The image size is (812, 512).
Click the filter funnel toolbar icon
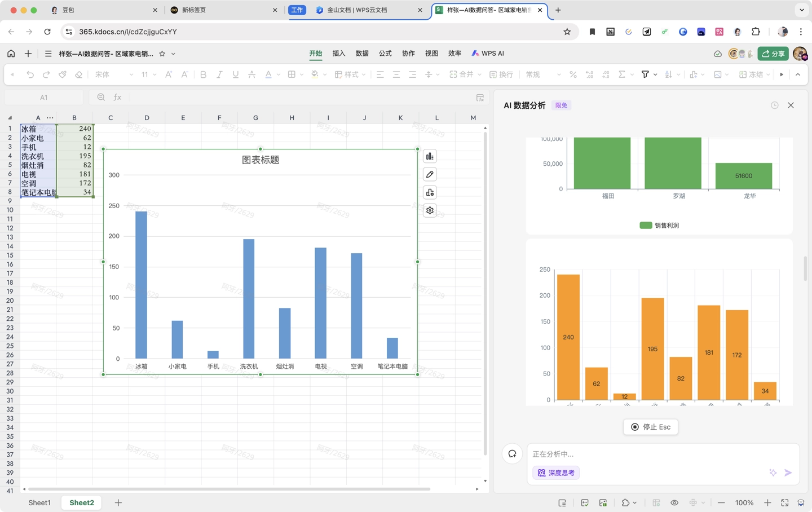point(645,74)
